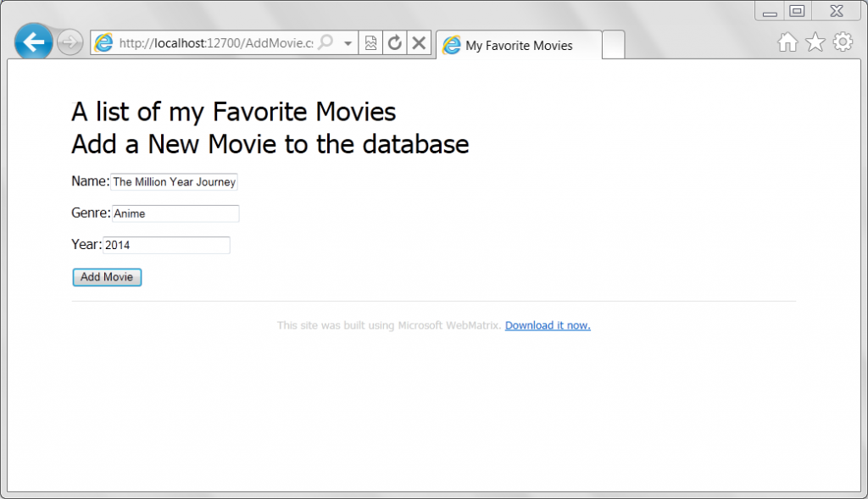Open Favorites star icon

(x=815, y=42)
